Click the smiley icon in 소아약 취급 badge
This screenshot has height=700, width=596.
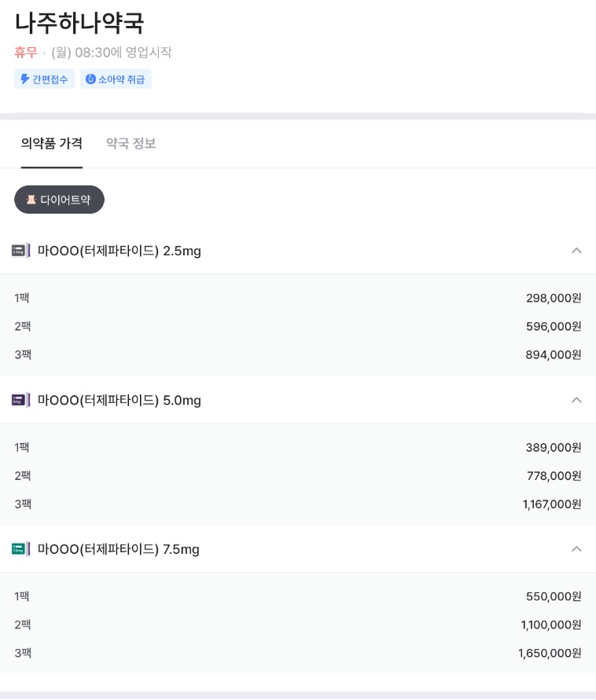click(x=90, y=79)
